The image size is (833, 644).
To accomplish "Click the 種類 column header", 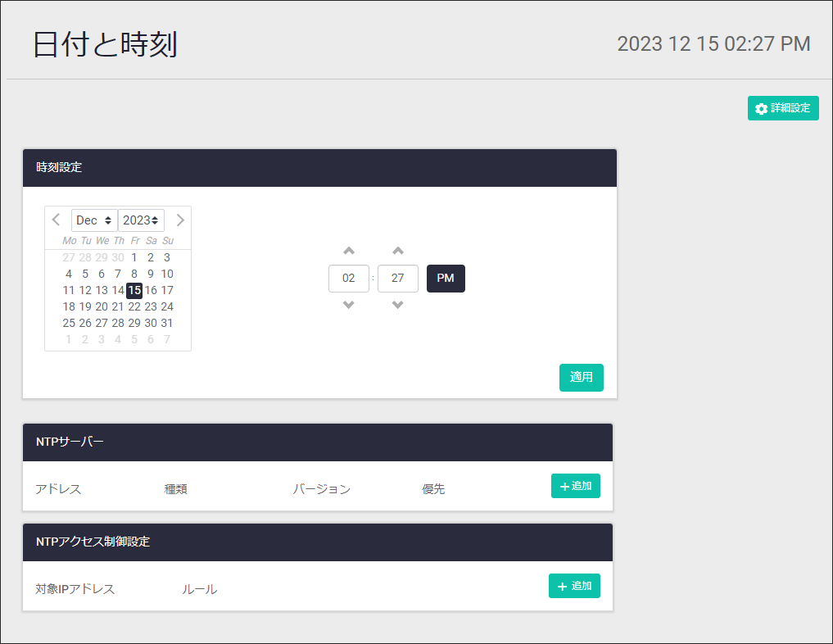I will pos(175,489).
